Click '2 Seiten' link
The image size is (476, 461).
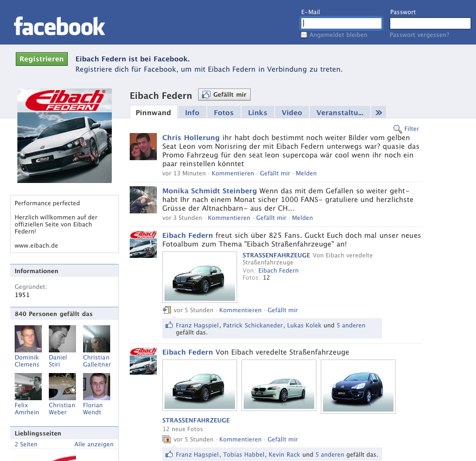pyautogui.click(x=26, y=444)
